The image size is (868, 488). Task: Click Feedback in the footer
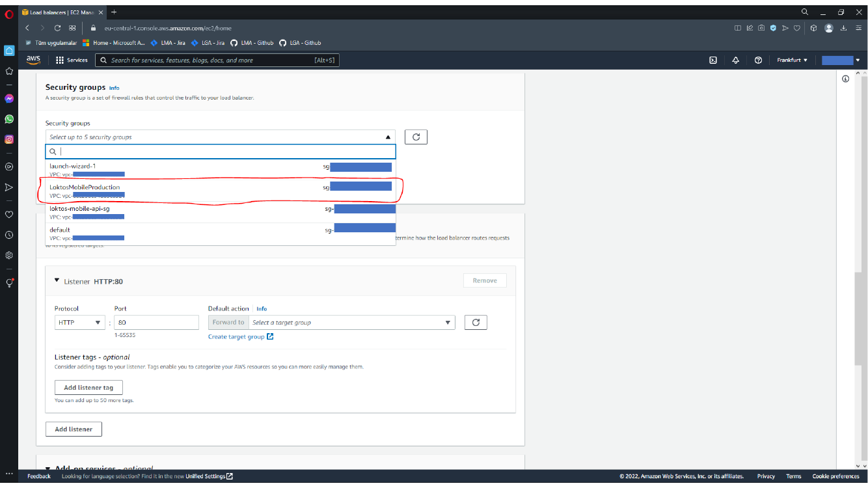(x=39, y=476)
